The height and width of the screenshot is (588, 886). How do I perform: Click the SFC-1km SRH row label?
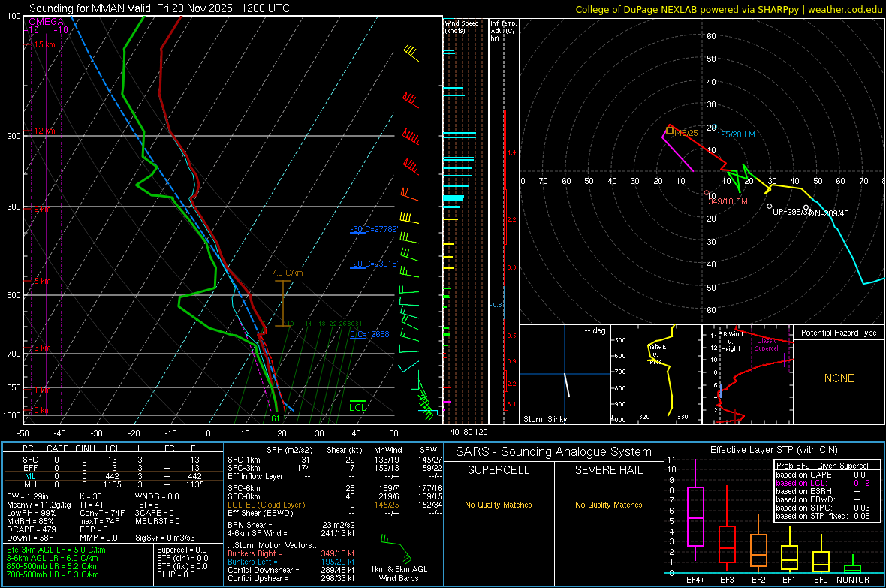point(244,460)
